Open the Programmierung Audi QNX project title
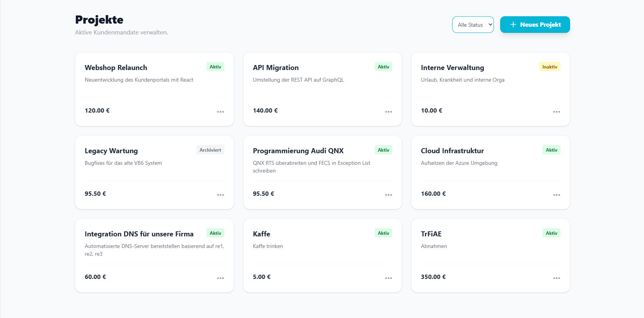 (298, 151)
